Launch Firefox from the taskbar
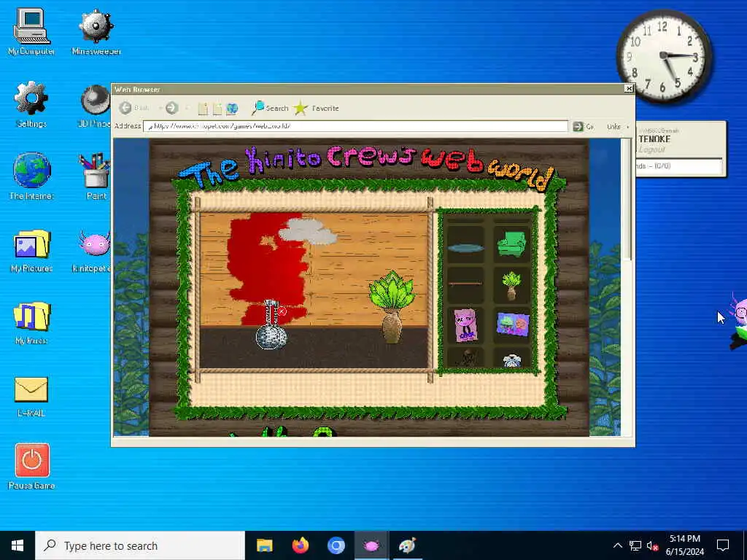The width and height of the screenshot is (747, 560). (x=300, y=545)
